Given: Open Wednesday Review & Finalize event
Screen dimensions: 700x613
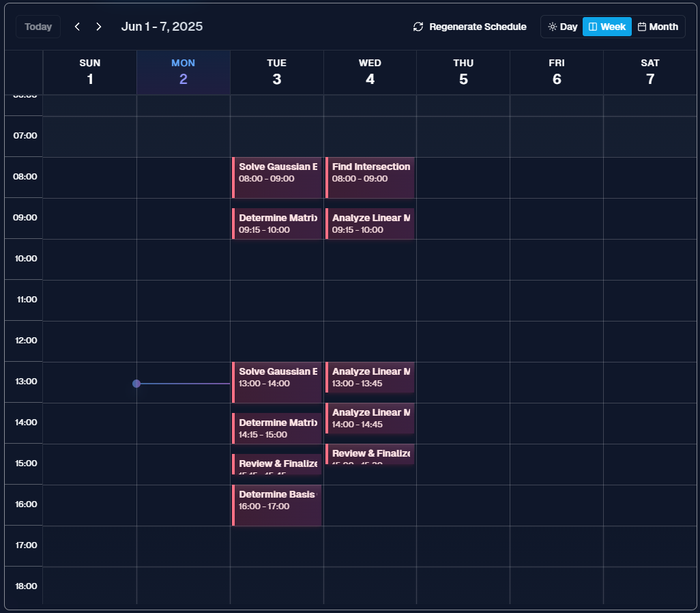Looking at the screenshot, I should (370, 454).
